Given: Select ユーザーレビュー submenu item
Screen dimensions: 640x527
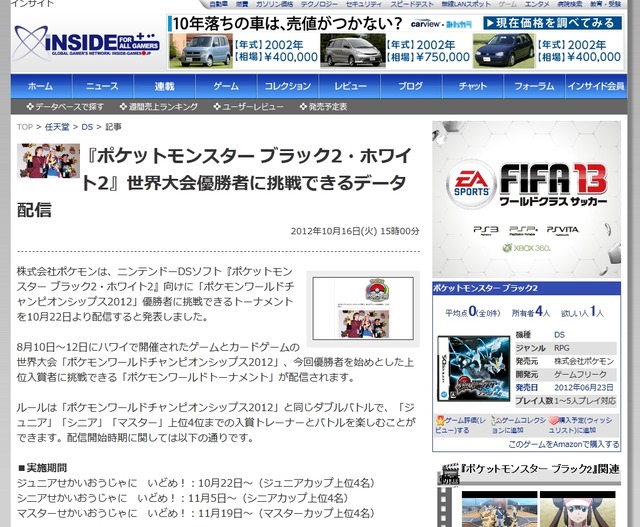Looking at the screenshot, I should click(248, 107).
